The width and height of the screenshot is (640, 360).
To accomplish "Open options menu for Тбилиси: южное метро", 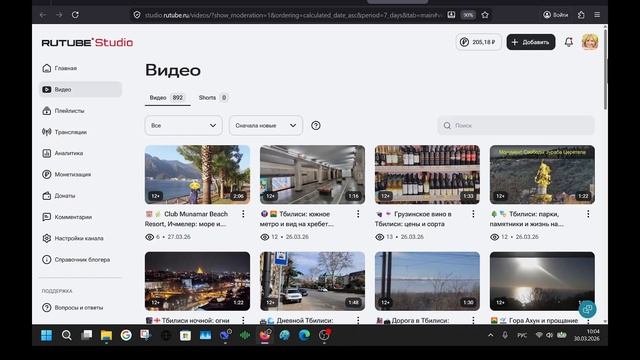I will point(358,214).
